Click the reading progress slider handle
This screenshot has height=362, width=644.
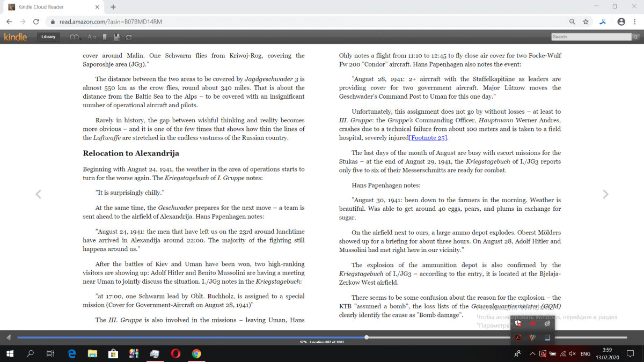coord(367,337)
